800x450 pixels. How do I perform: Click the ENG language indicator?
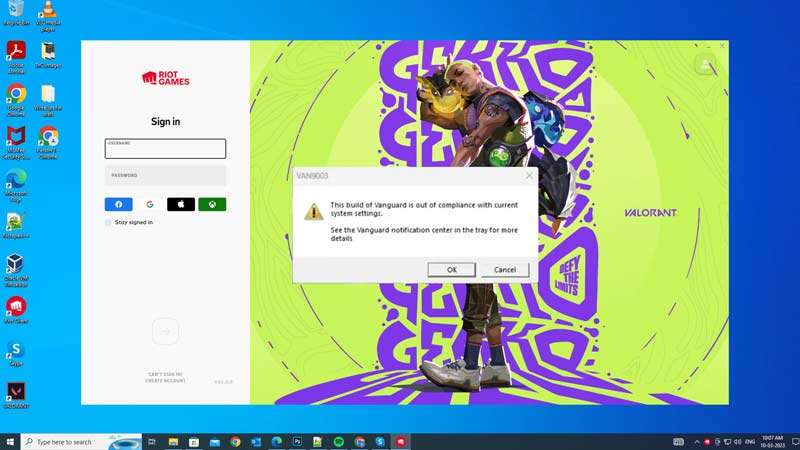coord(750,442)
